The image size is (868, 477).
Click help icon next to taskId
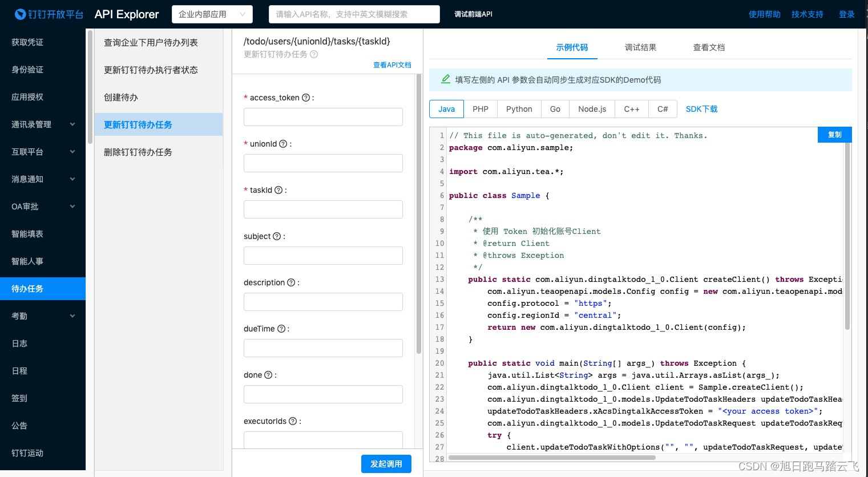(x=278, y=190)
